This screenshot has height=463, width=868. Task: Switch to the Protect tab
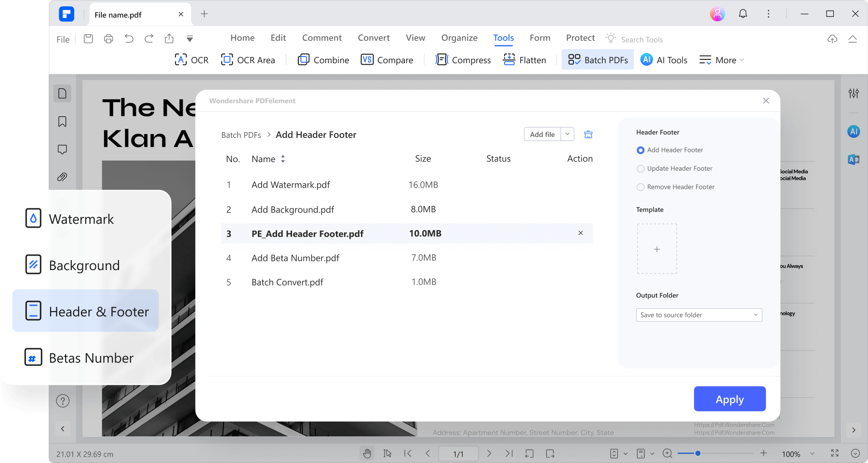(x=580, y=38)
